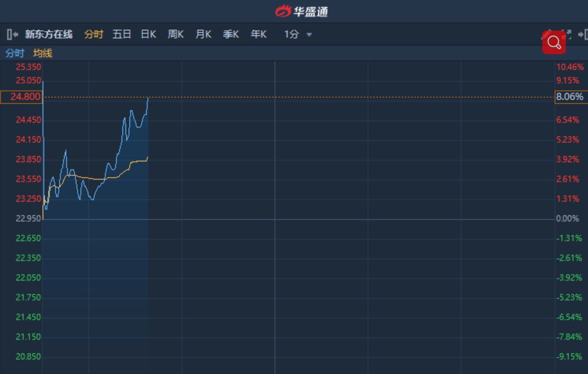This screenshot has height=374, width=588.
Task: Switch to 月K monthly chart
Action: point(203,35)
